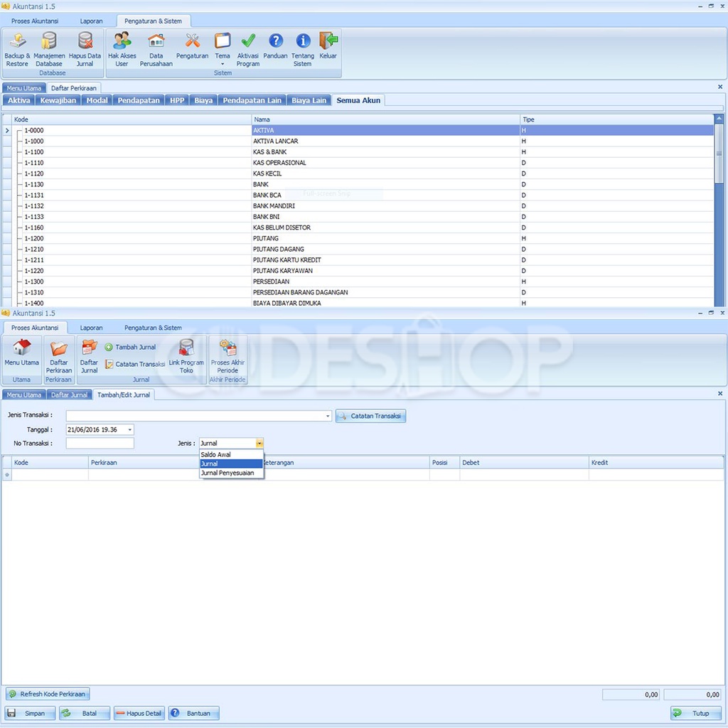Select the Pendapatan account tab
728x728 pixels.
coord(139,100)
